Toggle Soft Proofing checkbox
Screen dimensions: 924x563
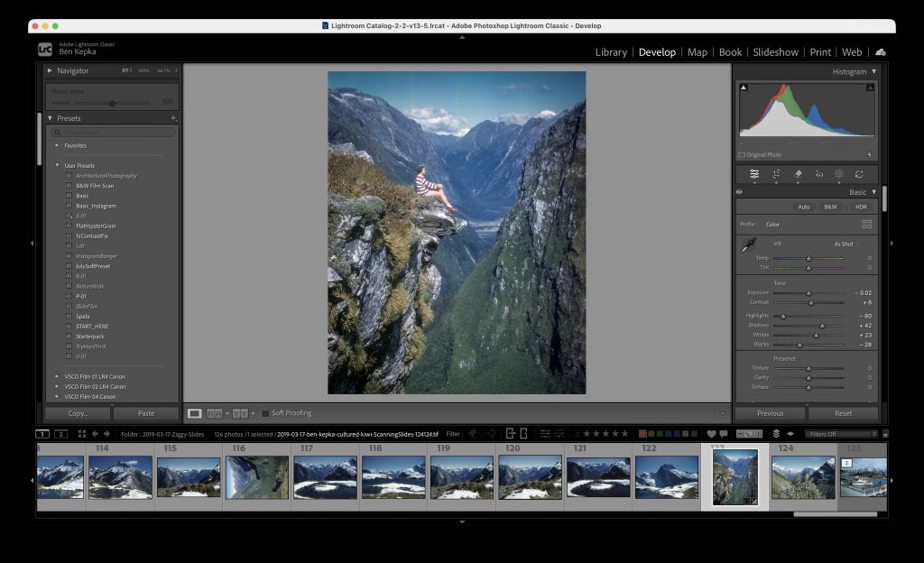click(x=265, y=413)
